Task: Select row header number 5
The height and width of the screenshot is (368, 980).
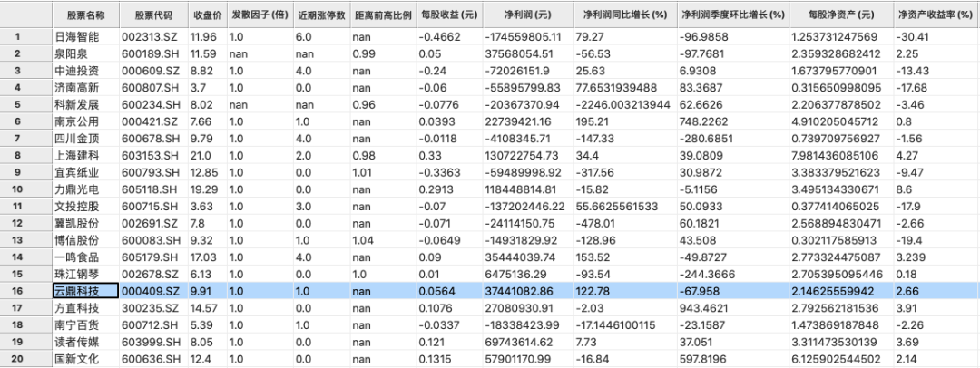Action: 25,104
